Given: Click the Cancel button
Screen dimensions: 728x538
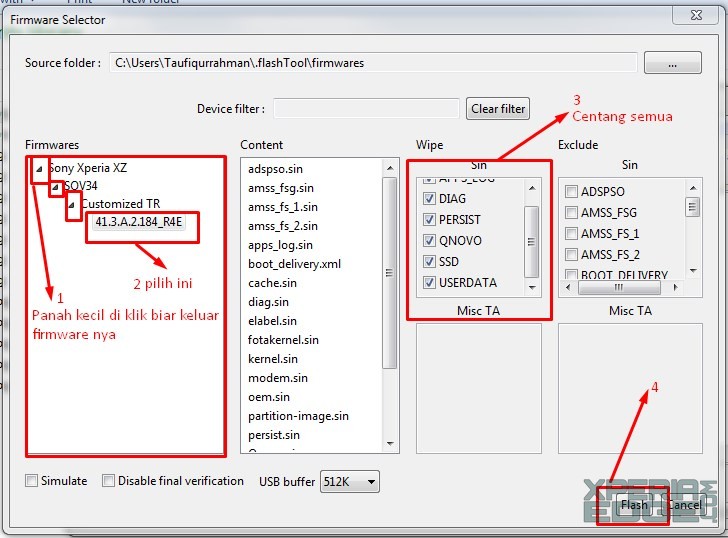Looking at the screenshot, I should tap(684, 505).
